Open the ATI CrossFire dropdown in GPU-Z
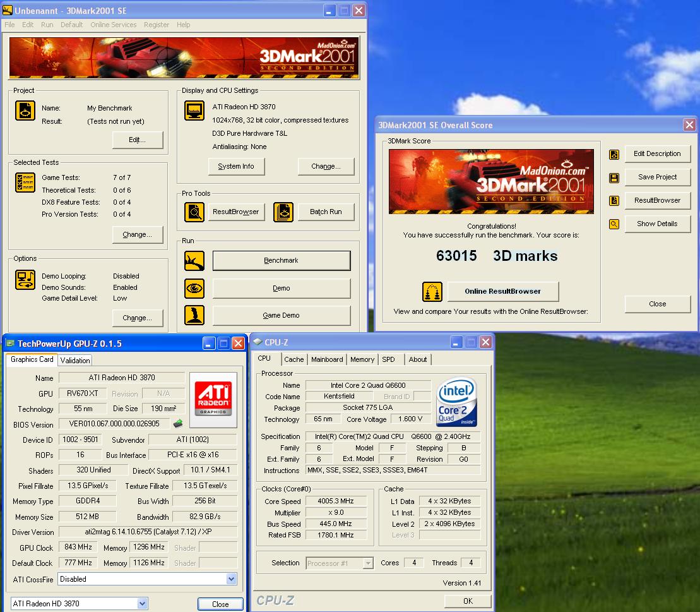Screen dimensions: 700x612 pyautogui.click(x=231, y=579)
